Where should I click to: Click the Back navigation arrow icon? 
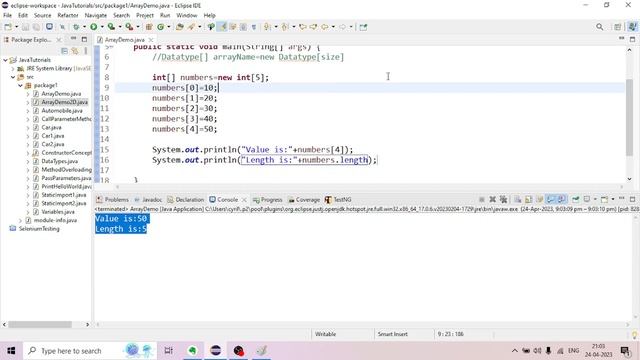coord(324,27)
